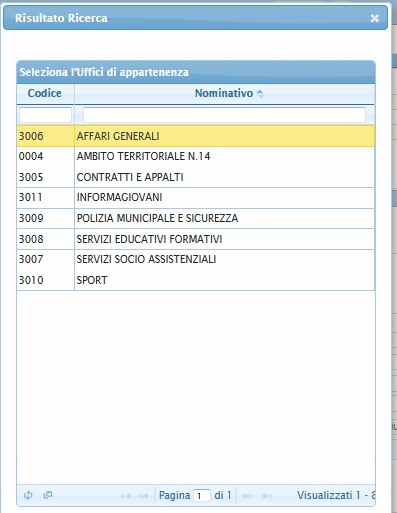Select SERVIZI SOCIO ASSISTENZIALI row
Viewport: 397px width, 513px height.
click(x=196, y=259)
